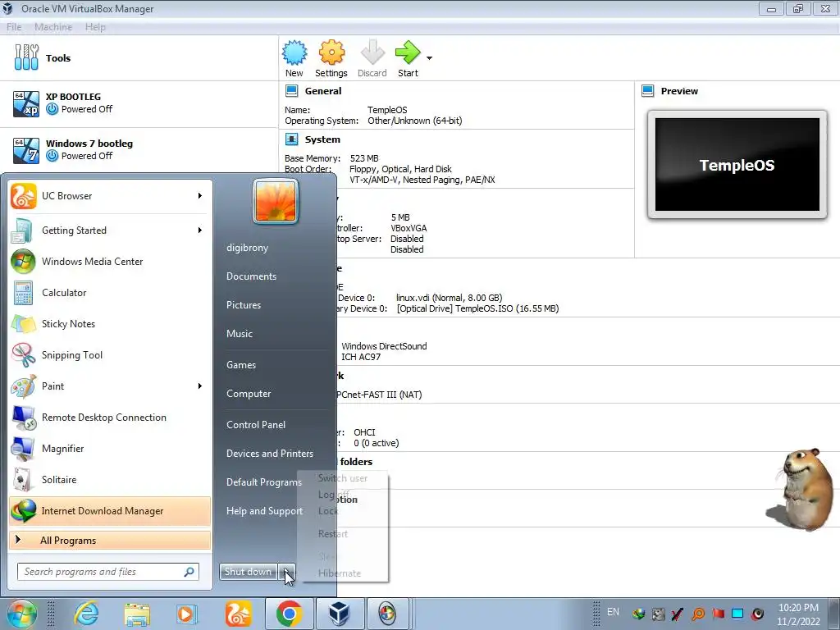
Task: Open the digibrony user folder
Action: pyautogui.click(x=247, y=248)
